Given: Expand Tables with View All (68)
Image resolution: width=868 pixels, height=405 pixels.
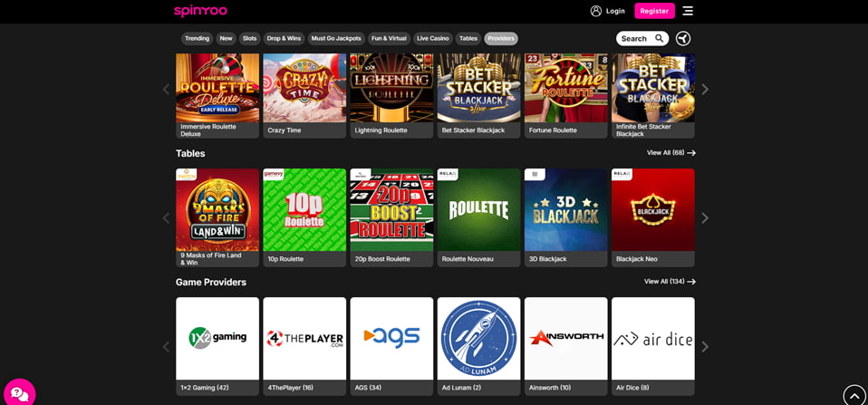Looking at the screenshot, I should tap(670, 153).
